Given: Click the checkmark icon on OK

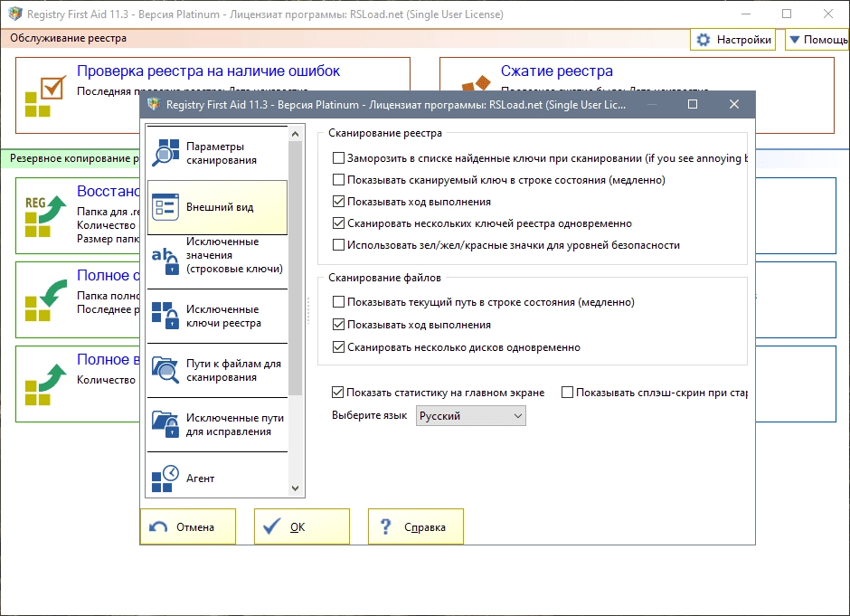Looking at the screenshot, I should (271, 526).
